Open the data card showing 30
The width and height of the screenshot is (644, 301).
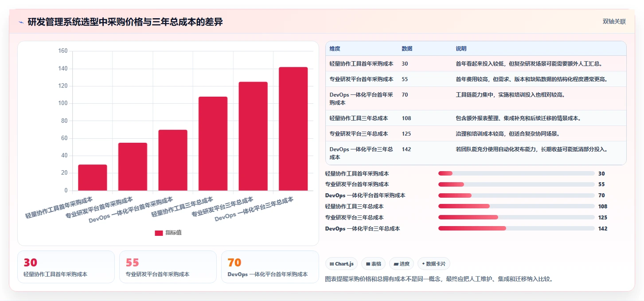[x=66, y=267]
